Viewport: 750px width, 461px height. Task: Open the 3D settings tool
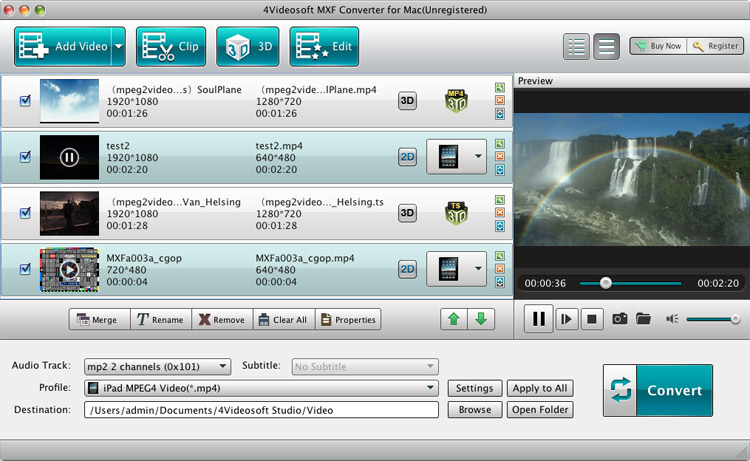pyautogui.click(x=248, y=46)
